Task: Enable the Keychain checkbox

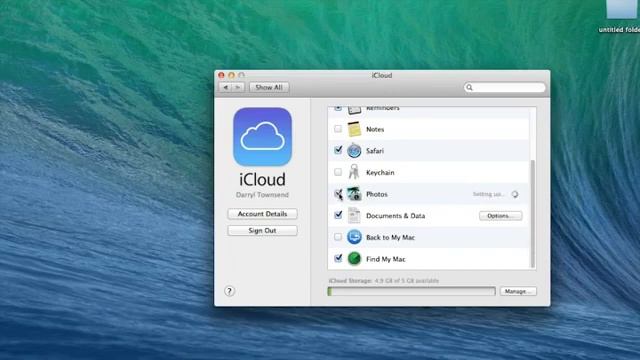Action: point(338,172)
